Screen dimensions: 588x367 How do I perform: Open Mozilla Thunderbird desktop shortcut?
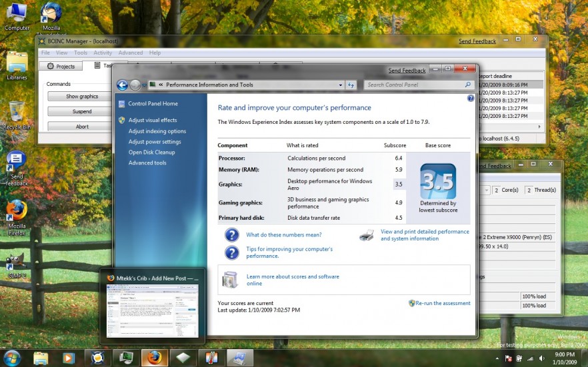(51, 17)
